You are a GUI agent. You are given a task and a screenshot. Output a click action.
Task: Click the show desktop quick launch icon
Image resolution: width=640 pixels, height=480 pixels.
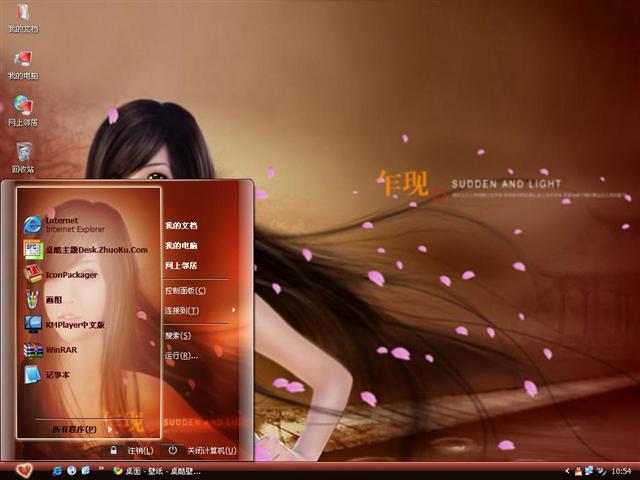coord(86,471)
